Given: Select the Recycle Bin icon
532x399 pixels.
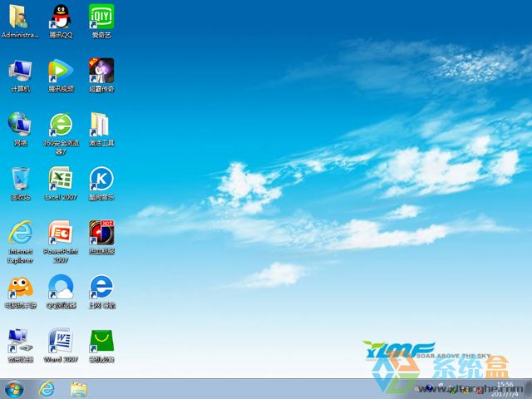Looking at the screenshot, I should pyautogui.click(x=20, y=179).
